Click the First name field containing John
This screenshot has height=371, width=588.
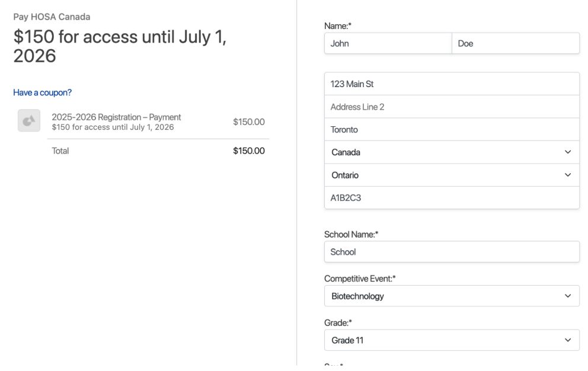[x=388, y=43]
